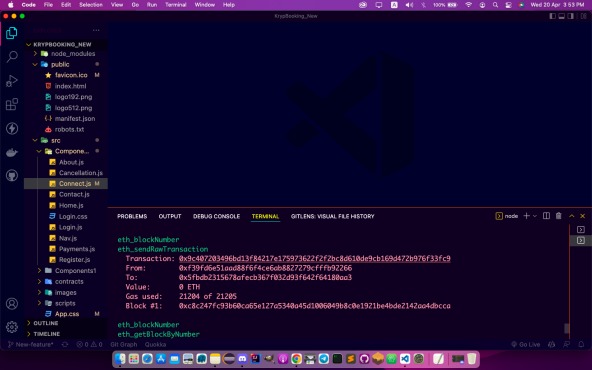Viewport: 592px width, 370px height.
Task: Open the Extensions view
Action: tap(12, 104)
